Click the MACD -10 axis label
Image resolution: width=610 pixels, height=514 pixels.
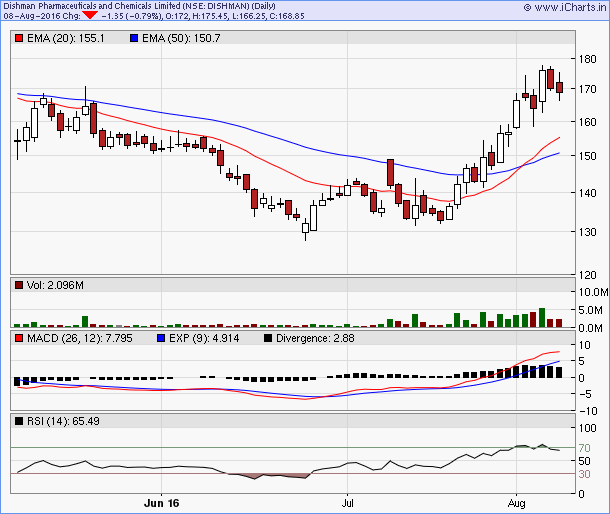coord(588,411)
